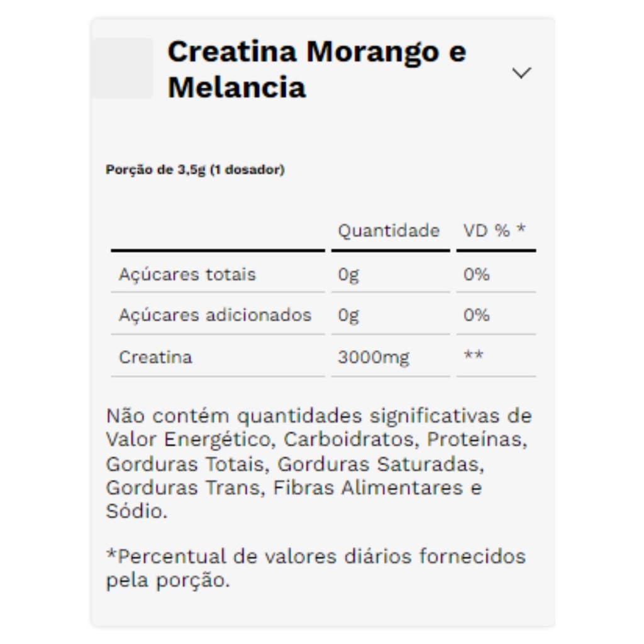Click the Não contém quantidades significativas text line
This screenshot has height=644, width=644.
[319, 416]
